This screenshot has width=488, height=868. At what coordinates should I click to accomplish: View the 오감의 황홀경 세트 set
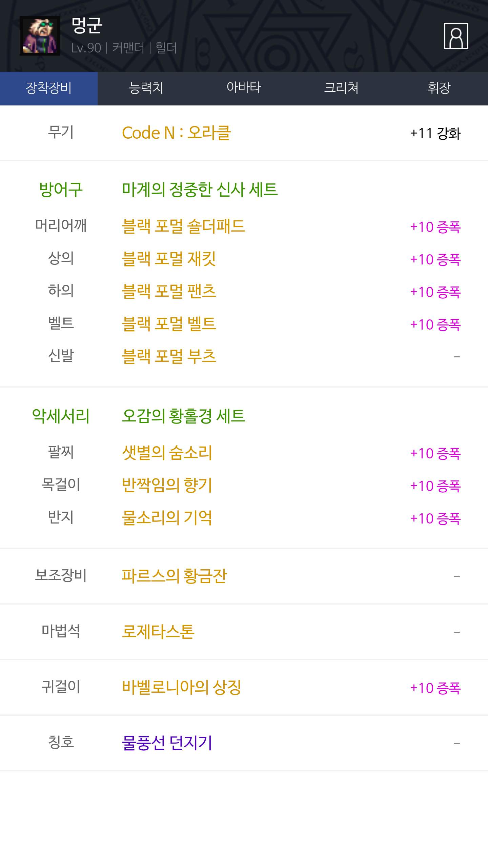pyautogui.click(x=183, y=416)
